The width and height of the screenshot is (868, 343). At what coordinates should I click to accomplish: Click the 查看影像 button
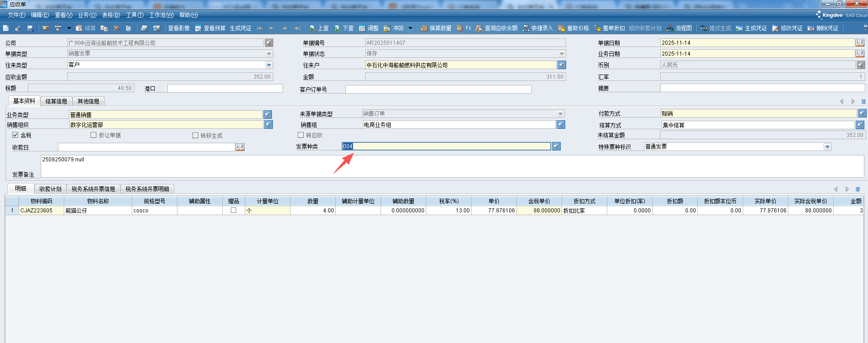click(179, 28)
